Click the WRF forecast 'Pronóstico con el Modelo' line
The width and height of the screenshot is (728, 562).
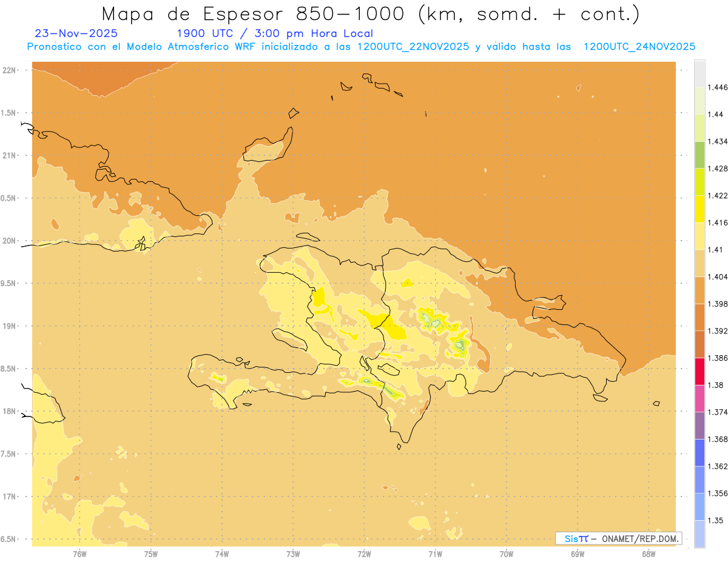pyautogui.click(x=361, y=47)
